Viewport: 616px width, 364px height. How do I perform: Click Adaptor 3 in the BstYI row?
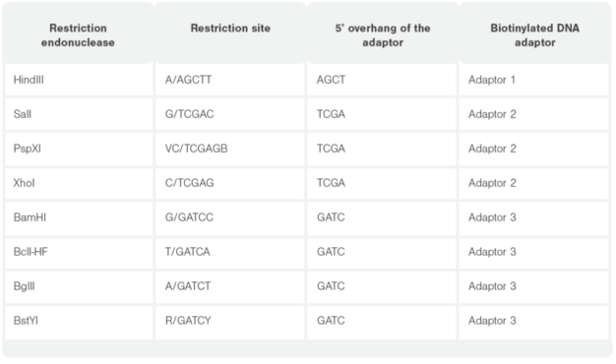tap(534, 321)
